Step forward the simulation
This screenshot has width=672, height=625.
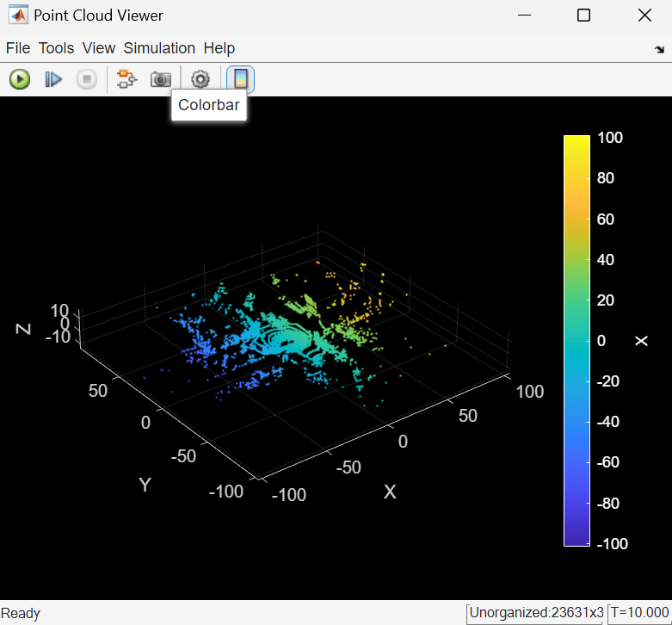[53, 79]
